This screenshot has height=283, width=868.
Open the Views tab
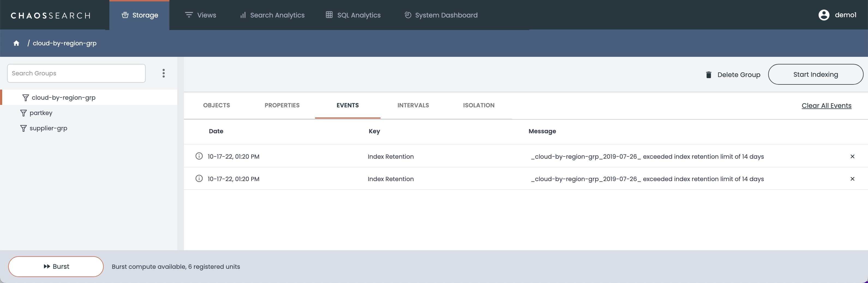point(200,15)
